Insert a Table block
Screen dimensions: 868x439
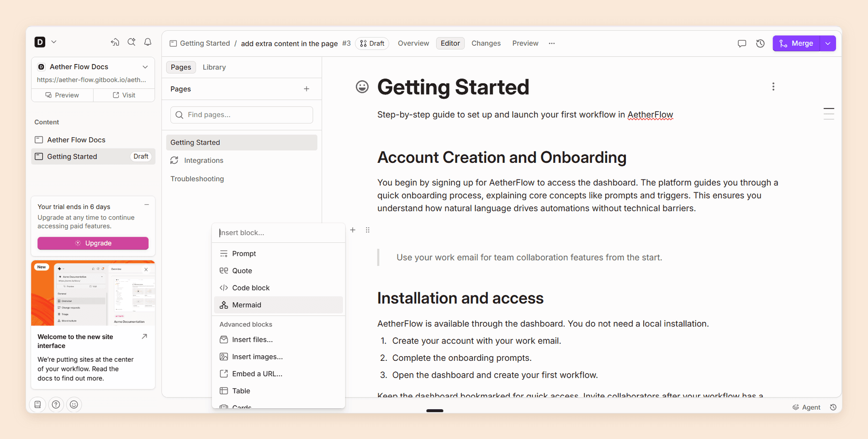click(x=278, y=391)
